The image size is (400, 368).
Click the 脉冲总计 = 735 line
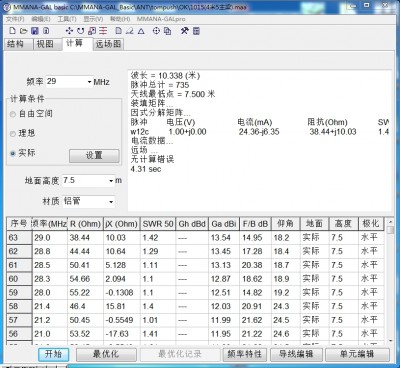tap(160, 85)
